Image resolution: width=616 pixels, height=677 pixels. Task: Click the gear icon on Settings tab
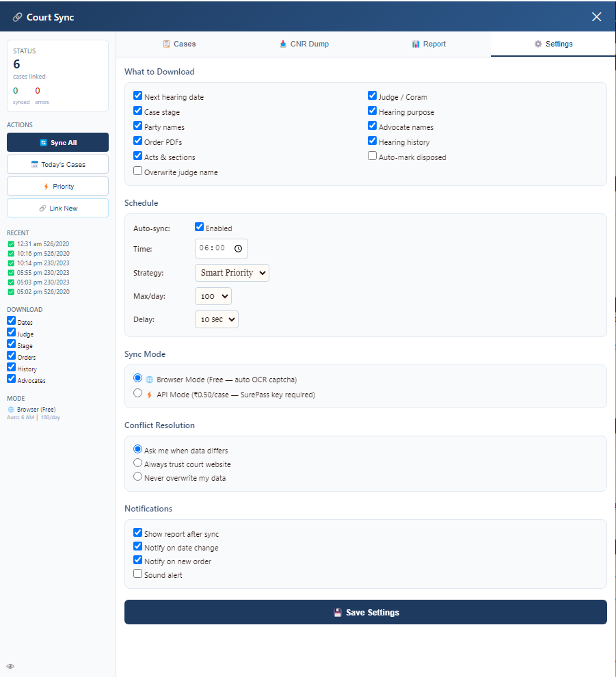[538, 44]
